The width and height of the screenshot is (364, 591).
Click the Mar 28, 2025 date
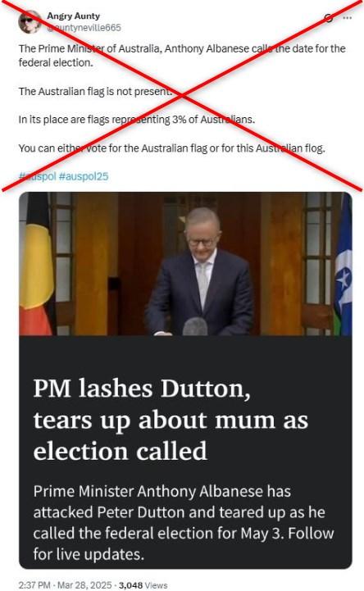[84, 585]
